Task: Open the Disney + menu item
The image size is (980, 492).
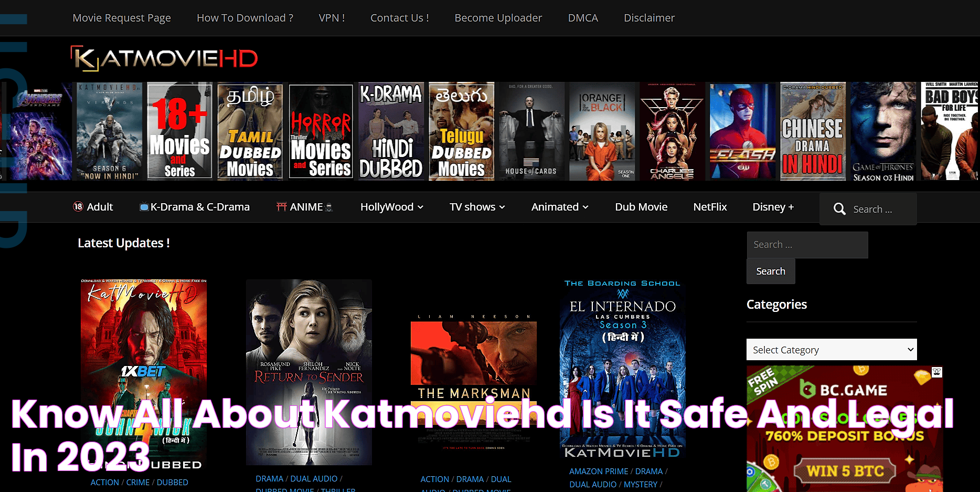Action: click(x=773, y=207)
